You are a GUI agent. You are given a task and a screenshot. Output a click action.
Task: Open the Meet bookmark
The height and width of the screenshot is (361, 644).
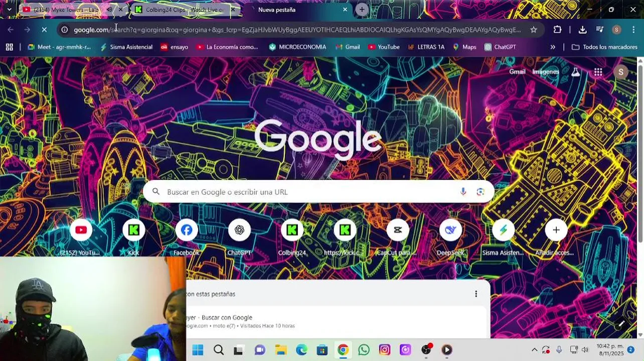point(59,47)
